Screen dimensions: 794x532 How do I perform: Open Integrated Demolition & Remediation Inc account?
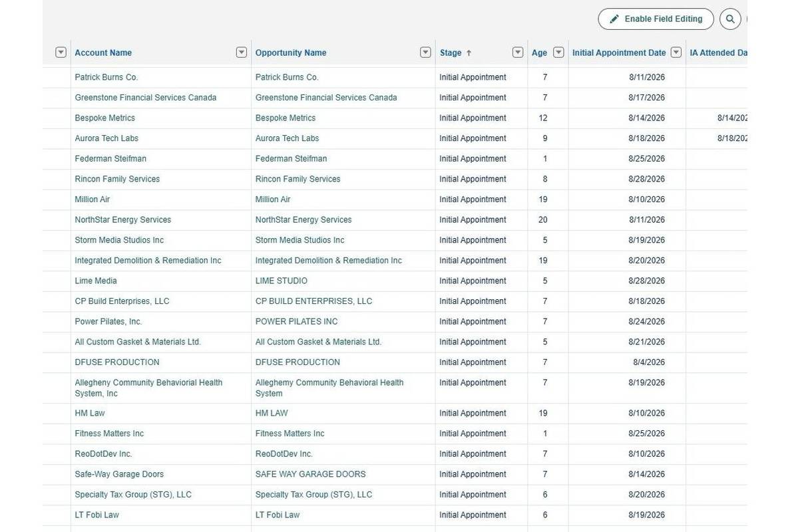[148, 260]
